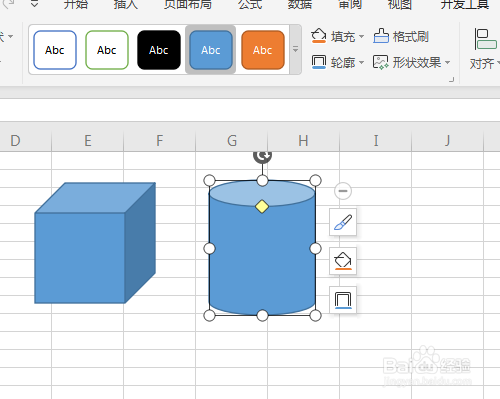Open the quick access toolbar dropdown
This screenshot has height=399, width=500.
pyautogui.click(x=34, y=4)
